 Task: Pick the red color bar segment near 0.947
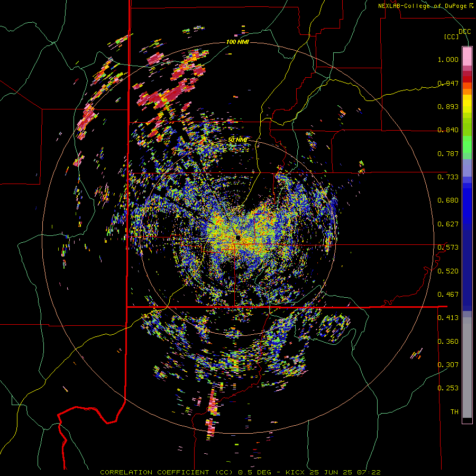[467, 79]
